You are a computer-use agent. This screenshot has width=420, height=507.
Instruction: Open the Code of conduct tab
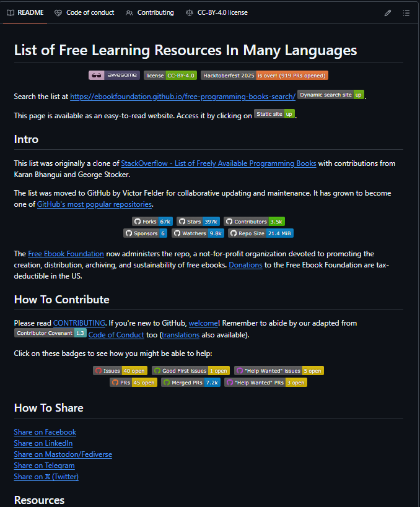[84, 12]
